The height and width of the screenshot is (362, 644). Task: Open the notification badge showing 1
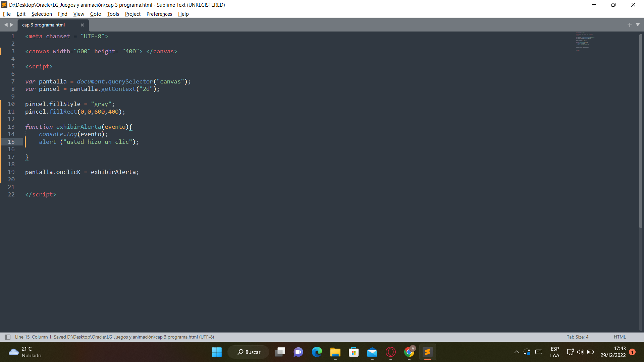point(632,352)
